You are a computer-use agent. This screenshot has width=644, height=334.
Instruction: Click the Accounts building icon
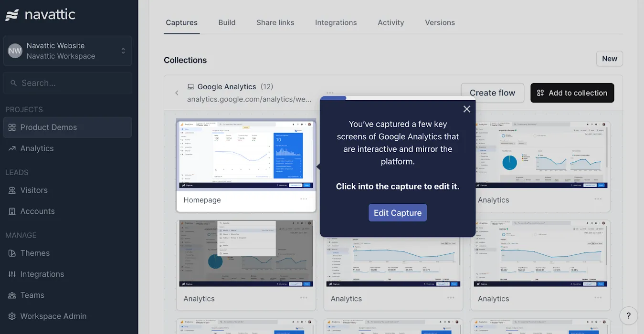12,211
